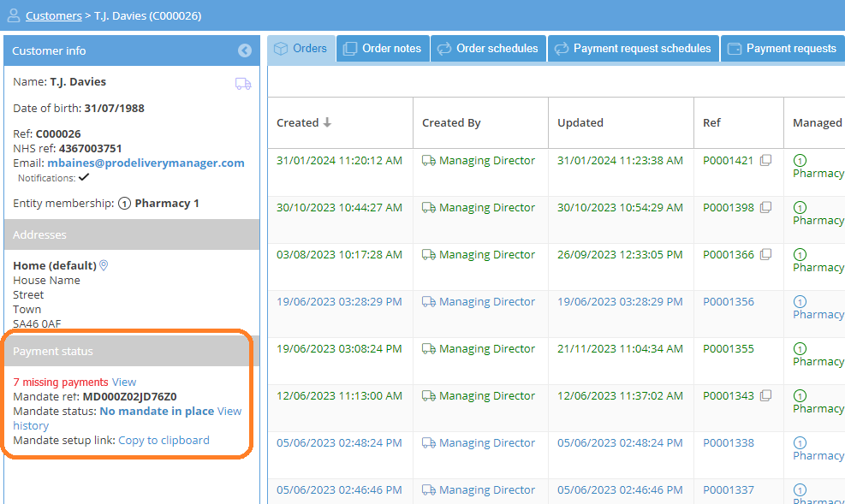Open the customer email address link

coord(146,163)
